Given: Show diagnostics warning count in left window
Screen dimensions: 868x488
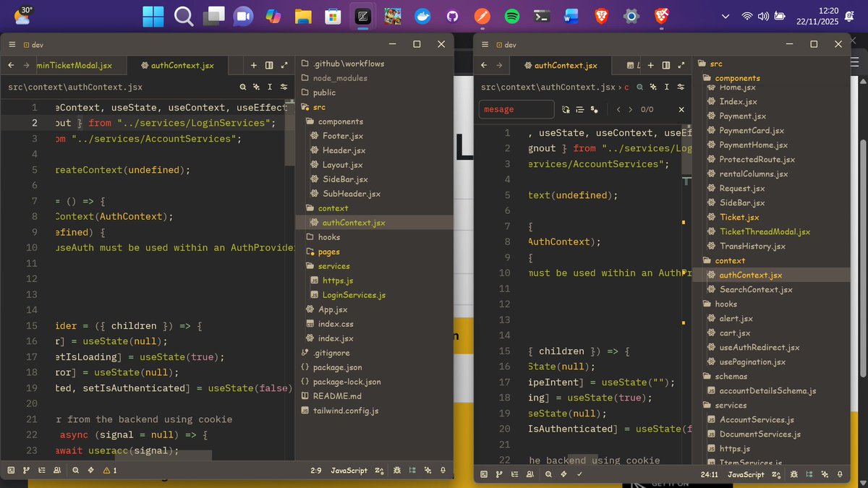Looking at the screenshot, I should tap(110, 471).
